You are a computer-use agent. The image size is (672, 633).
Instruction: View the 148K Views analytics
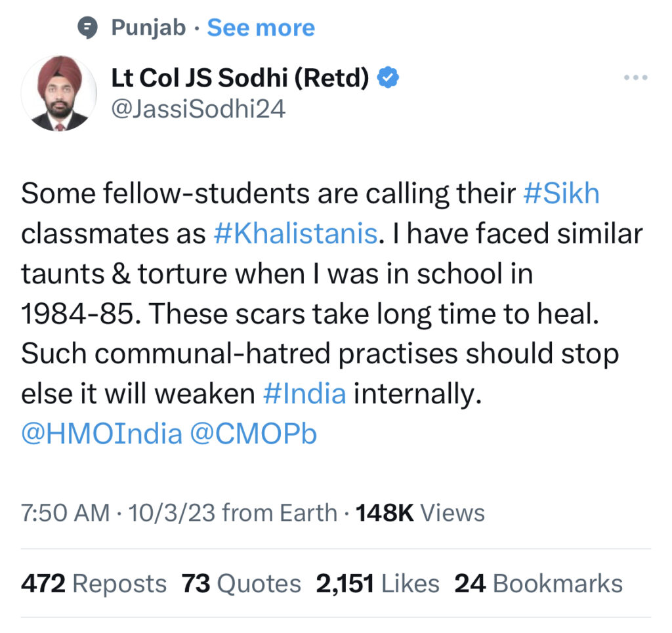(420, 512)
